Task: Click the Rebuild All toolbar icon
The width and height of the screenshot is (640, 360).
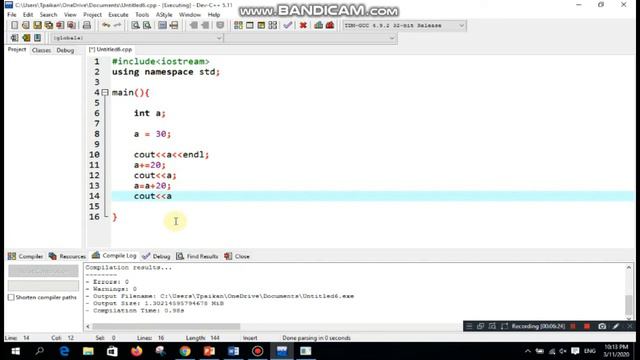Action: click(x=272, y=25)
